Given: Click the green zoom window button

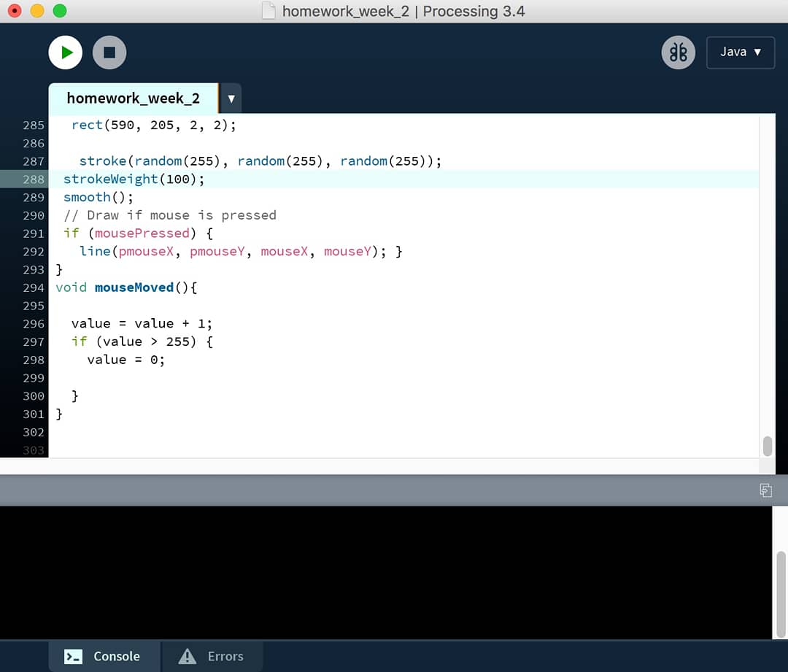Looking at the screenshot, I should pos(60,10).
